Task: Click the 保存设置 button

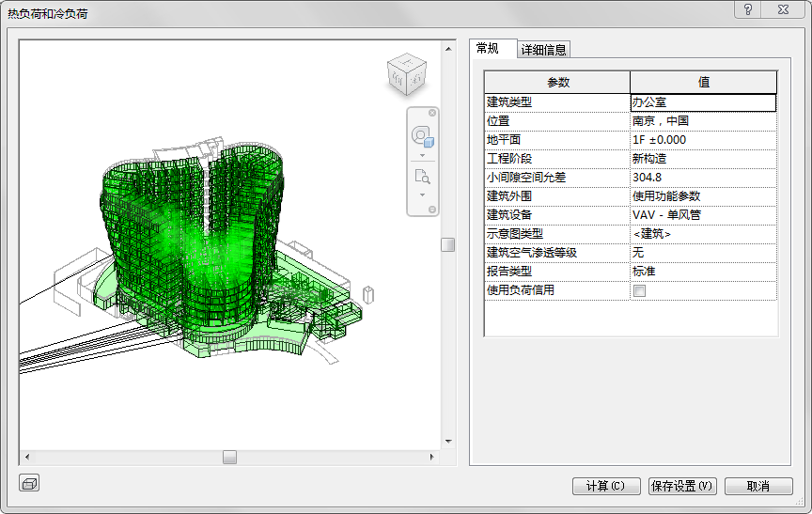Action: click(x=683, y=486)
